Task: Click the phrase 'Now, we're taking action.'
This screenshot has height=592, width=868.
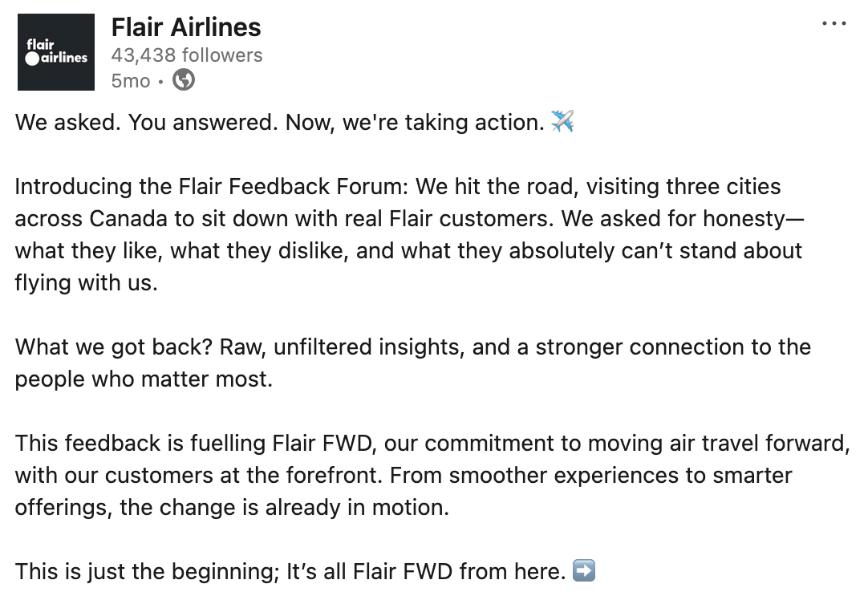Action: (415, 123)
